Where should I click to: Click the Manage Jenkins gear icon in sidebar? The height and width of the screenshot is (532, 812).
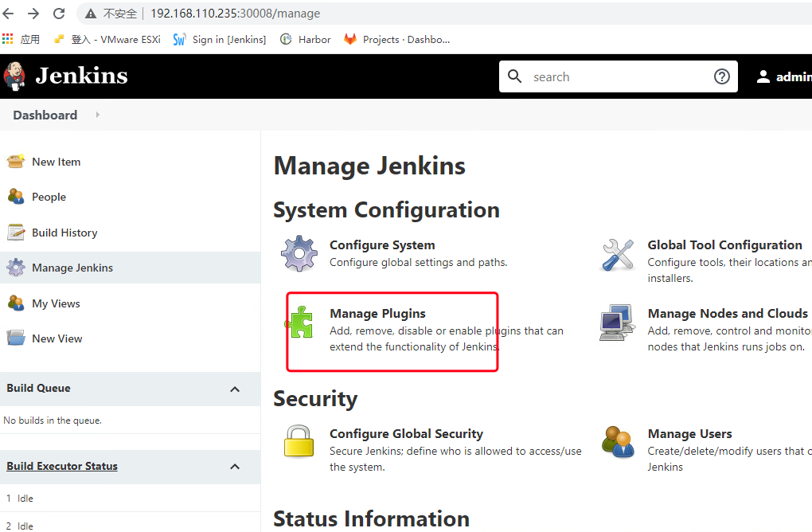(16, 268)
